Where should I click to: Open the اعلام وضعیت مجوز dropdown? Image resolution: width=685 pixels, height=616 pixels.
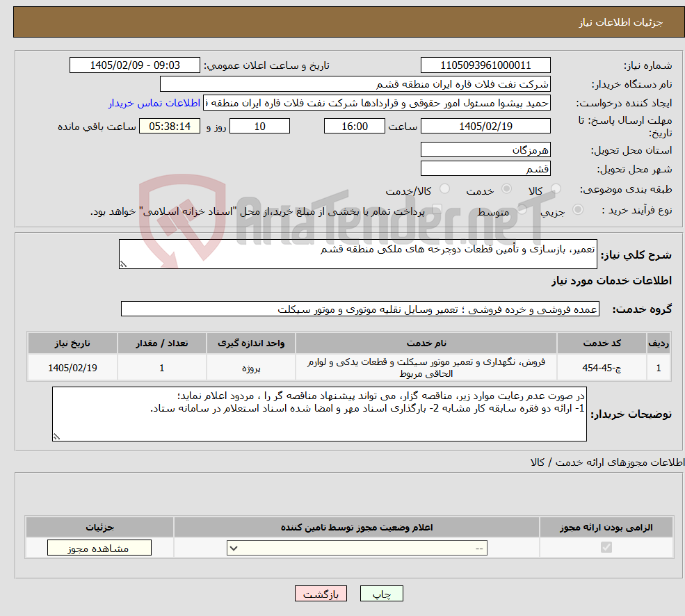357,548
